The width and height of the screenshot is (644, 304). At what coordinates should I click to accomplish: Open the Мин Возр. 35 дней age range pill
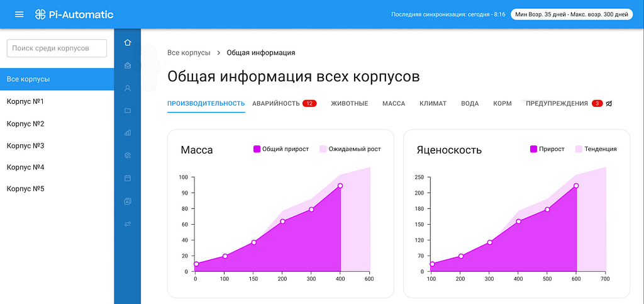coord(572,14)
